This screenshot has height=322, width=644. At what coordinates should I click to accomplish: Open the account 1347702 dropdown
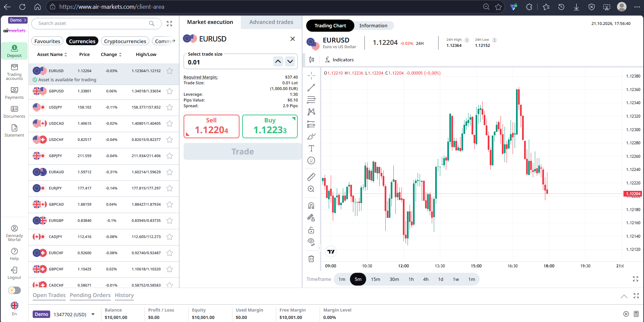click(x=93, y=314)
